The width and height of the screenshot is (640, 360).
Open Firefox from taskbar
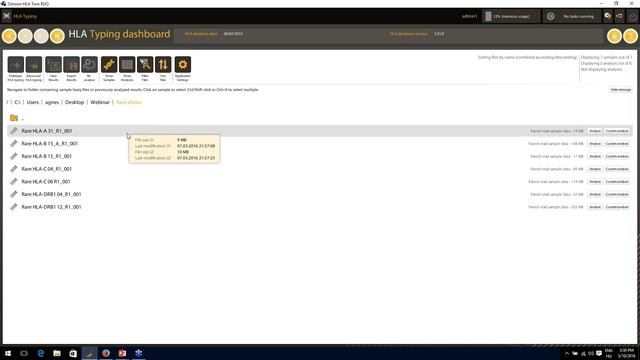106,353
